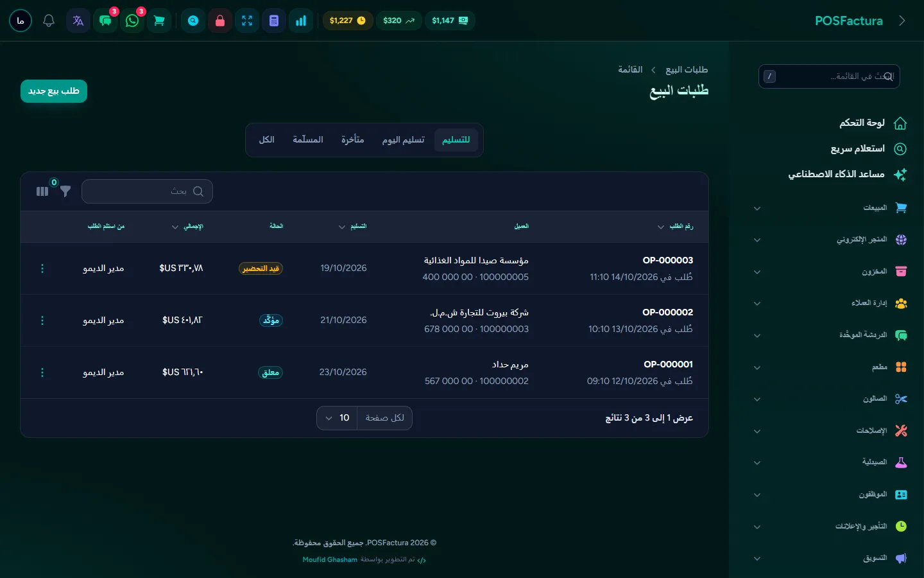Screen dimensions: 924x578
Task: Open actions menu for order OP-000001
Action: (42, 372)
